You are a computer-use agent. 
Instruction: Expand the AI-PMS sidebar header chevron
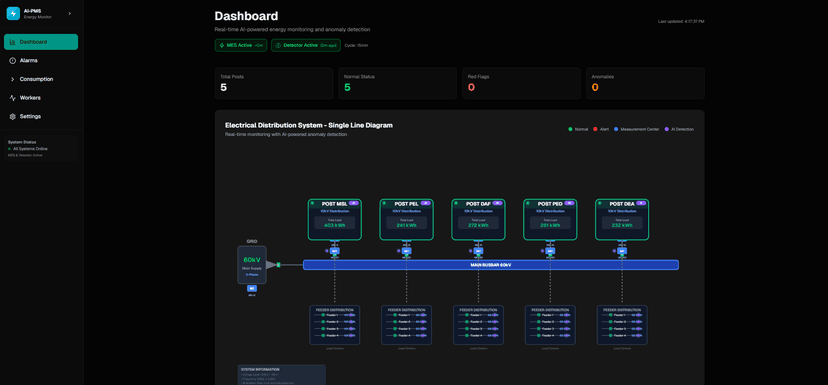pyautogui.click(x=70, y=14)
